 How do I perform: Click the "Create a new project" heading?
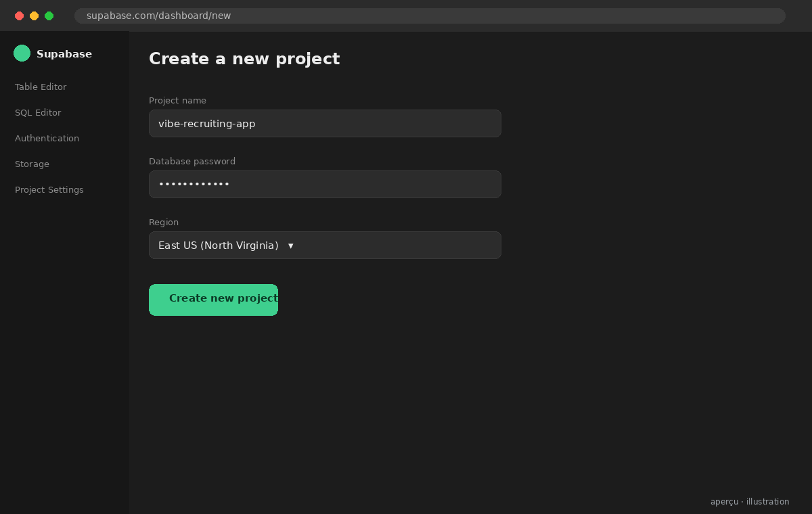[244, 59]
